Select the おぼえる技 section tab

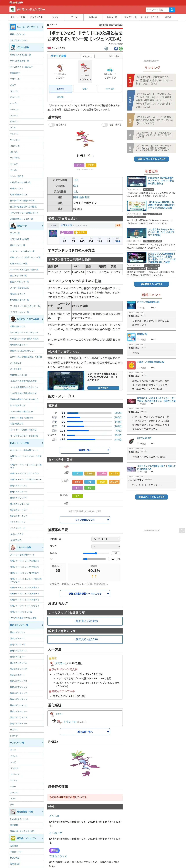(x=110, y=89)
